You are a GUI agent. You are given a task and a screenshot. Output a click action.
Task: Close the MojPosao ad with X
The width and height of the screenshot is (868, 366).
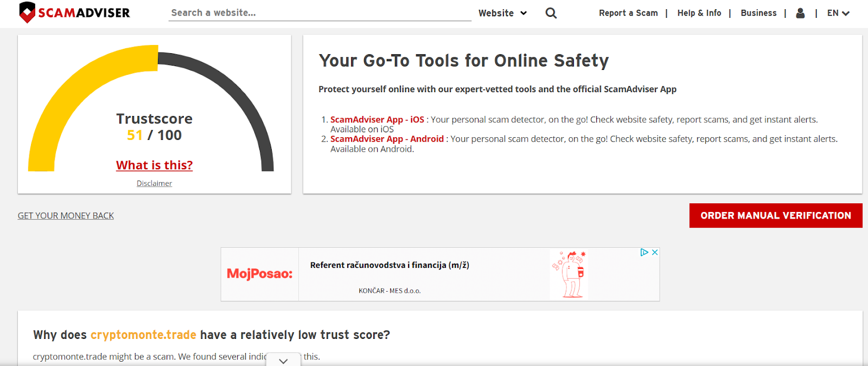pyautogui.click(x=655, y=252)
